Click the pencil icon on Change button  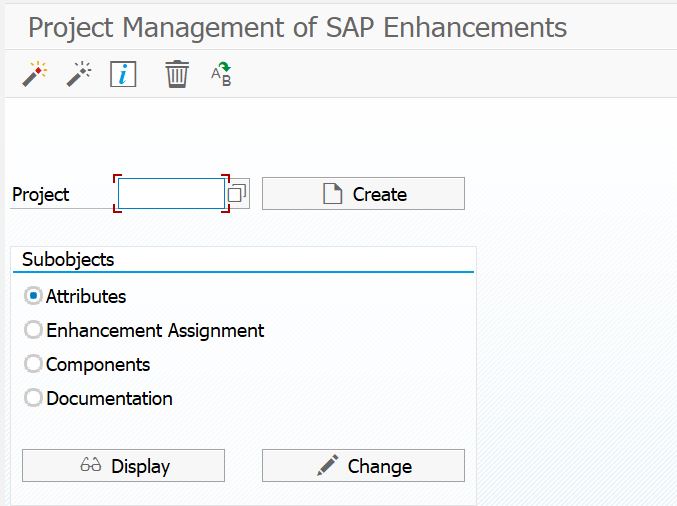pos(327,466)
